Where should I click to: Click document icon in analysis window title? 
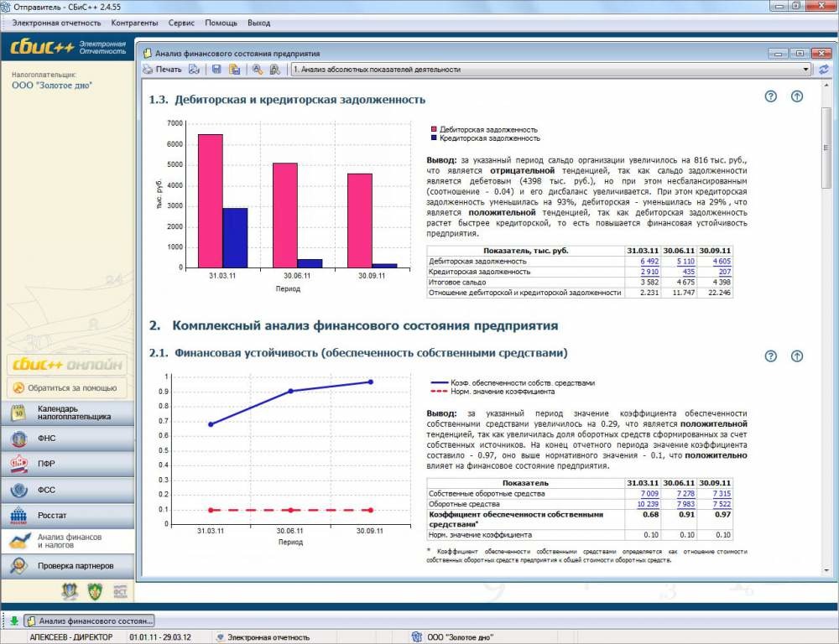click(x=147, y=54)
